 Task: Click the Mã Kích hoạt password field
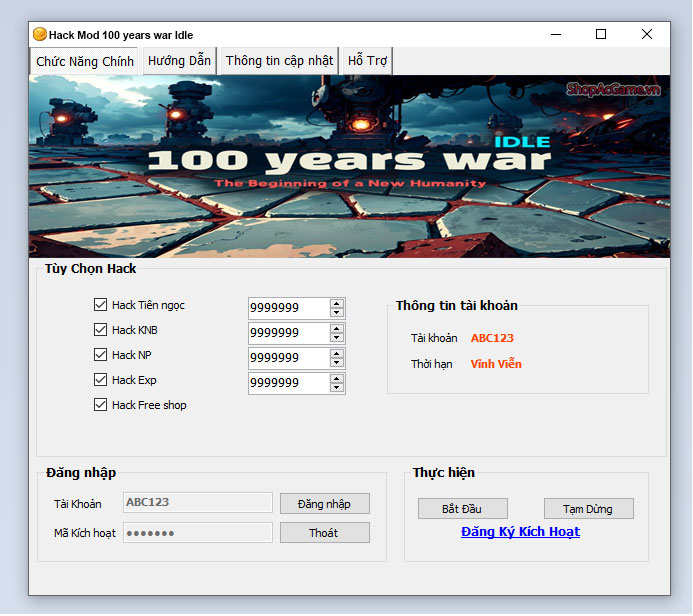coord(197,533)
